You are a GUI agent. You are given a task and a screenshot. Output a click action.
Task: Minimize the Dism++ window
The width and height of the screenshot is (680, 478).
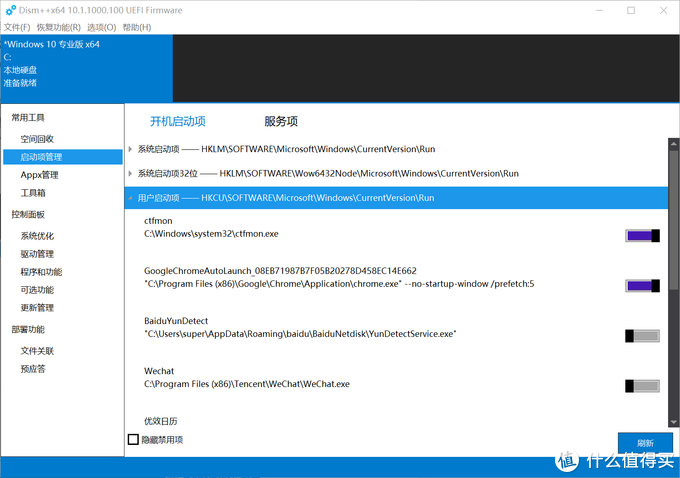[x=599, y=10]
